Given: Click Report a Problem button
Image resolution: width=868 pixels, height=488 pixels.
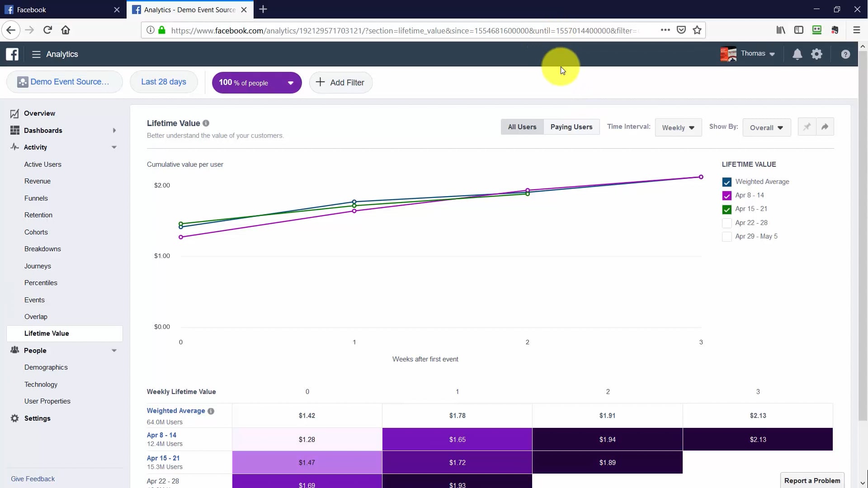Looking at the screenshot, I should click(812, 481).
